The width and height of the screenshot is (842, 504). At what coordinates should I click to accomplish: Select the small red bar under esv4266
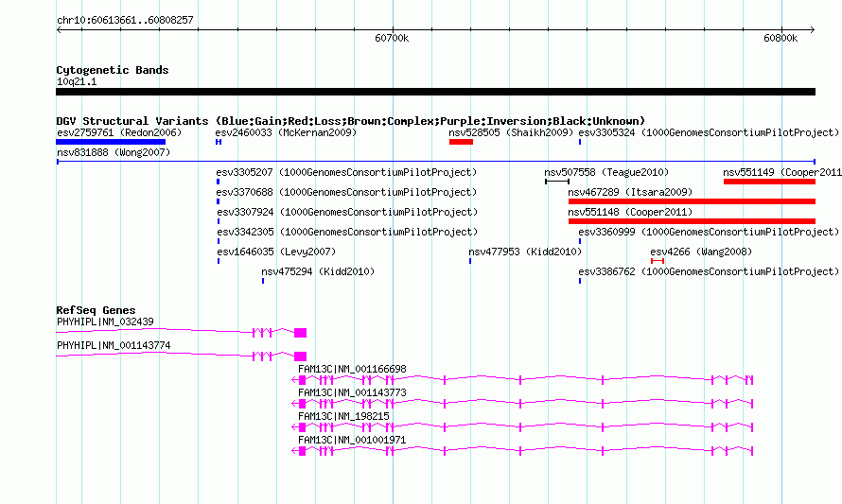click(658, 261)
